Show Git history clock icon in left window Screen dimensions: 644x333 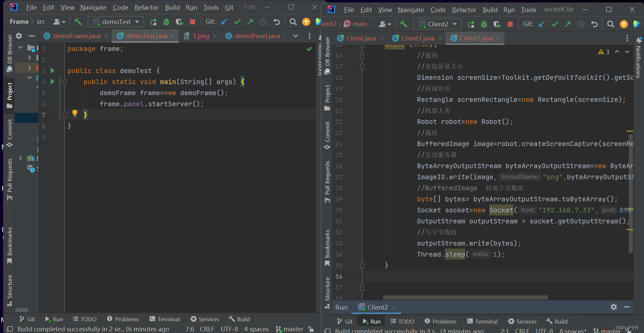pos(264,22)
